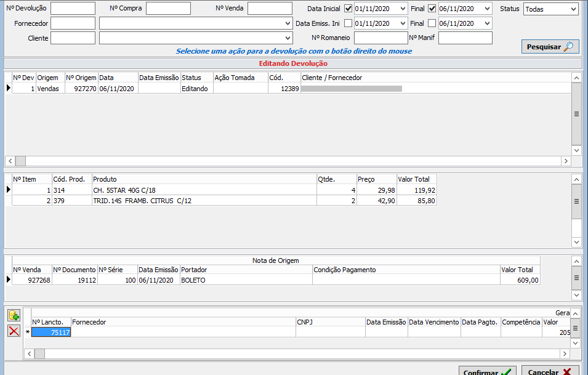Sort by the Produto column header
The image size is (588, 375).
coord(203,179)
